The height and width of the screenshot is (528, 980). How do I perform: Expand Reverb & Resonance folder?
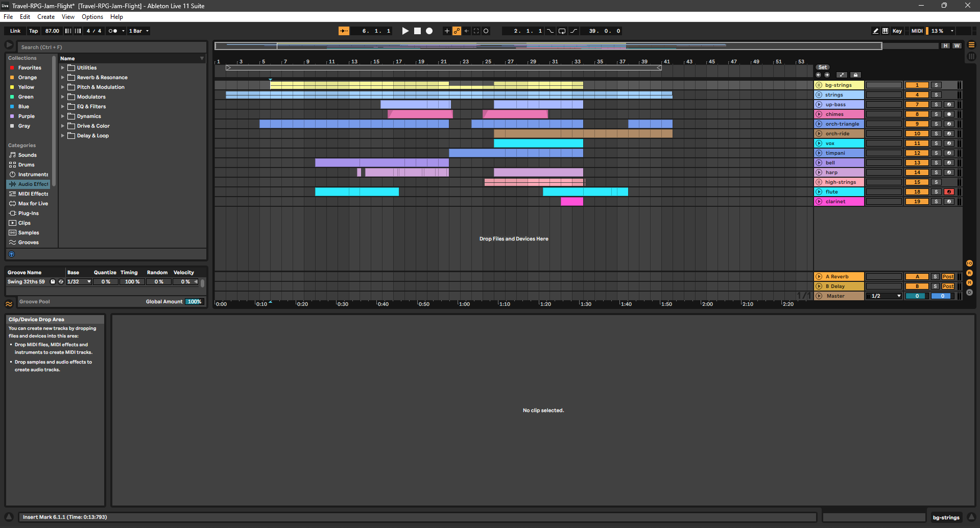pyautogui.click(x=63, y=78)
